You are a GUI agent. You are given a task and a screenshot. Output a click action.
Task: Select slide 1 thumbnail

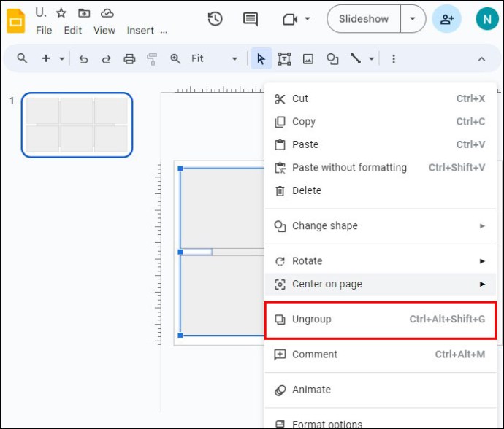click(x=77, y=125)
